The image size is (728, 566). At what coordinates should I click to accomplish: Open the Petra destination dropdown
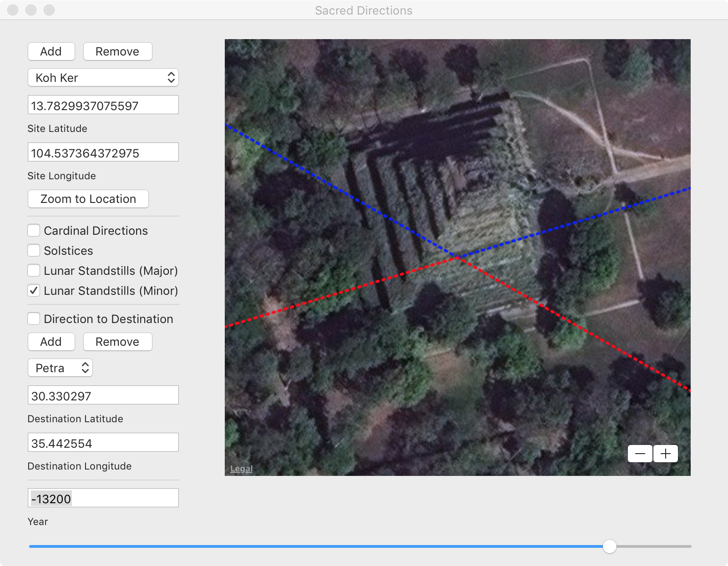[61, 368]
